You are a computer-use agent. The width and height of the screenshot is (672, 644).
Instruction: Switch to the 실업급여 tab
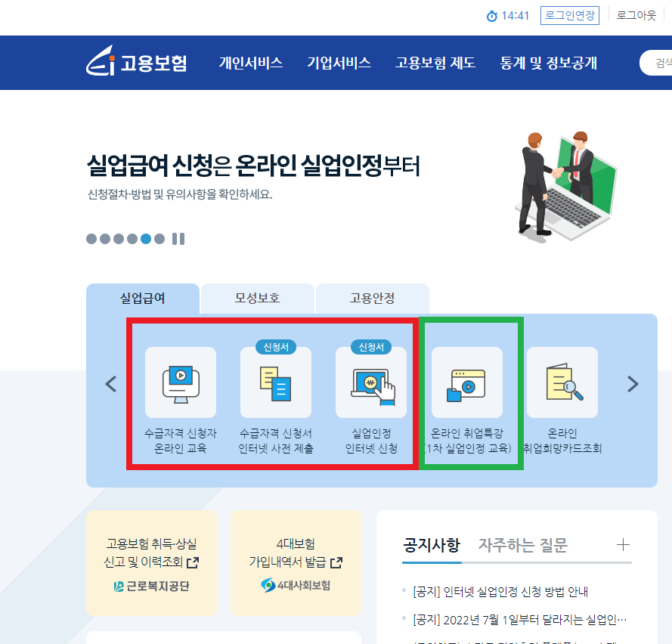pyautogui.click(x=143, y=299)
